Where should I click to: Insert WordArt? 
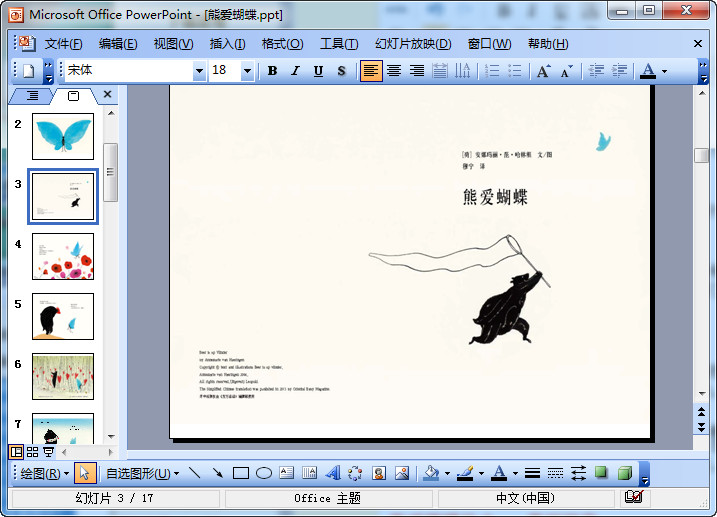pyautogui.click(x=333, y=473)
